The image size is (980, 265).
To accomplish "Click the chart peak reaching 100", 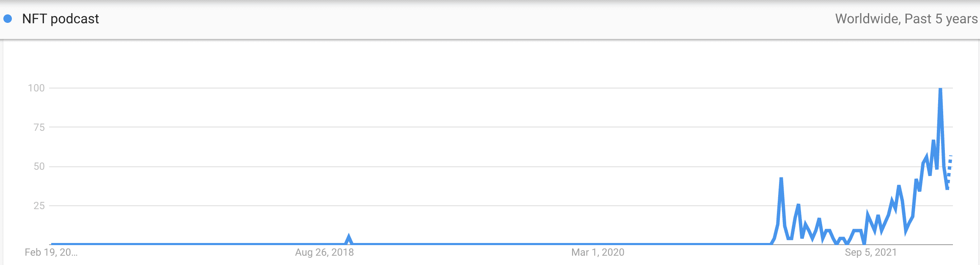I will click(x=940, y=89).
